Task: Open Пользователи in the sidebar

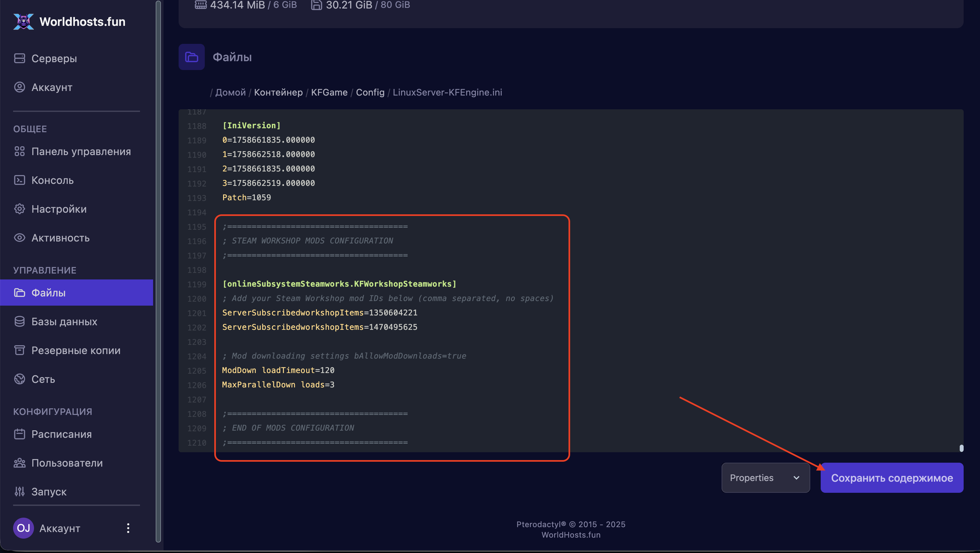Action: (67, 463)
